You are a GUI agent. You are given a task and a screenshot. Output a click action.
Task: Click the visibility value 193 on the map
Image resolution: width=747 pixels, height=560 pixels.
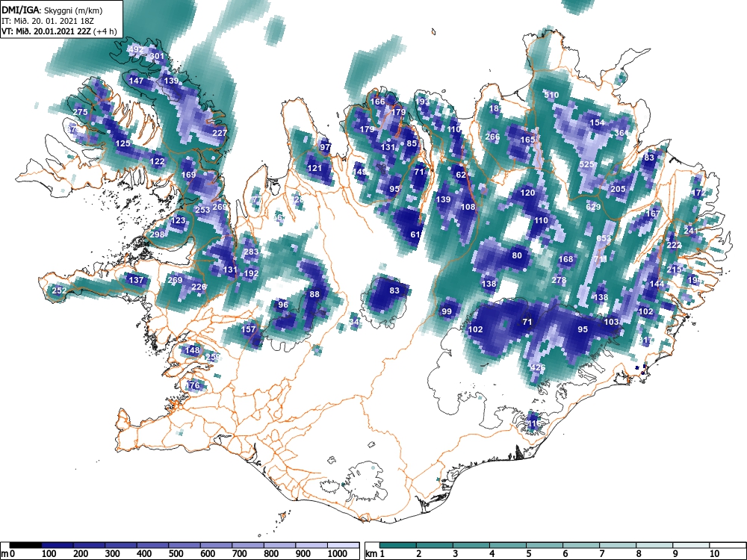pos(422,102)
